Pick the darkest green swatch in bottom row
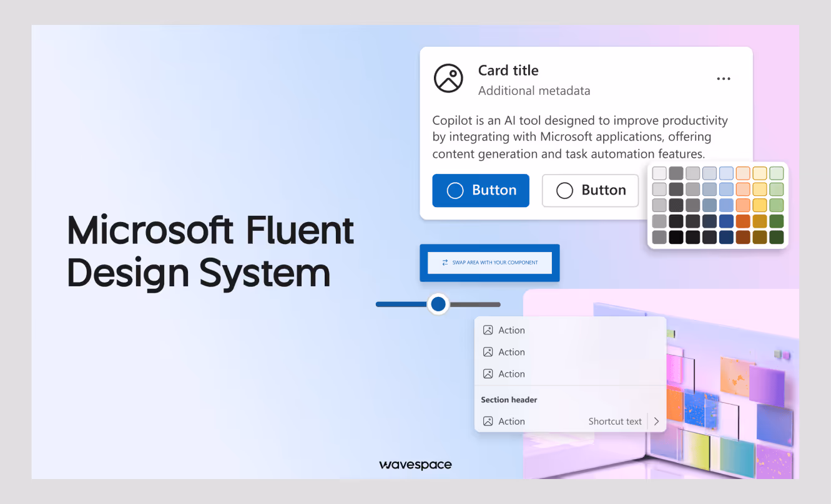The width and height of the screenshot is (831, 504). (776, 237)
